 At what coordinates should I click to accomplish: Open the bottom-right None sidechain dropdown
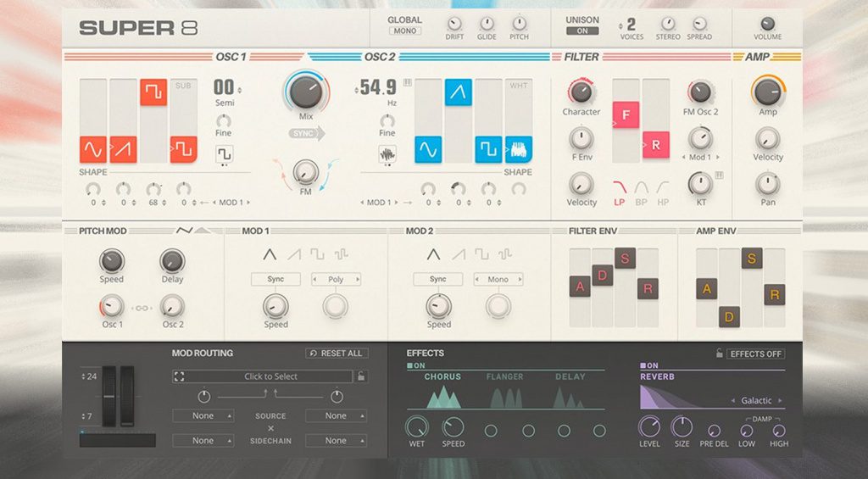(336, 441)
